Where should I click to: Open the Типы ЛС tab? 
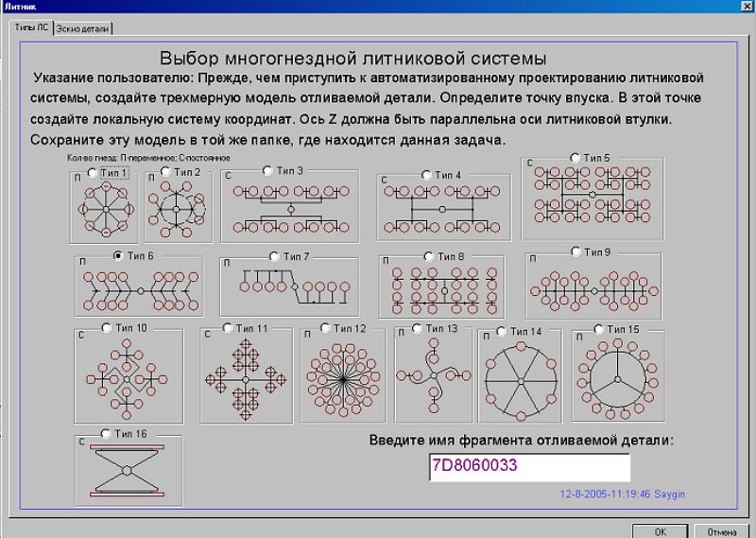30,27
